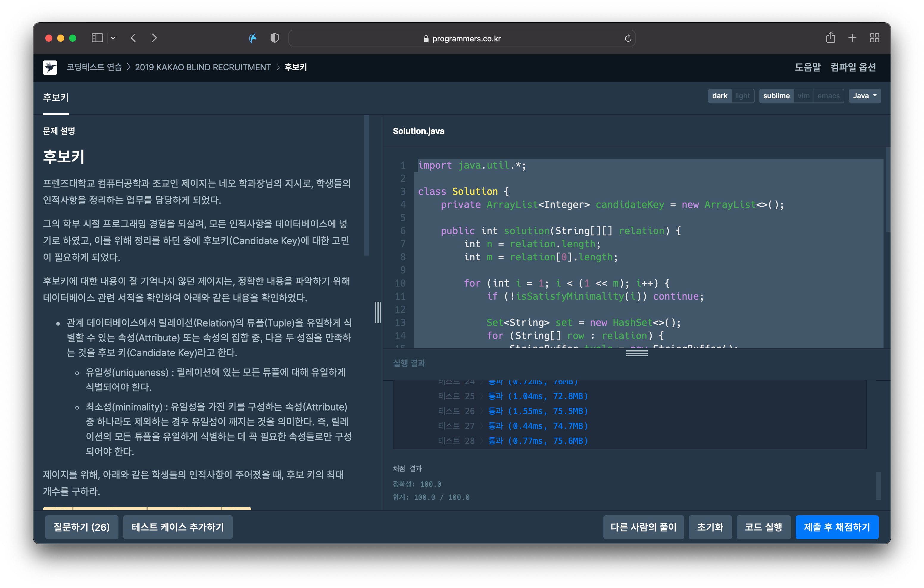Open the Java language dropdown
Image resolution: width=924 pixels, height=588 pixels.
click(x=864, y=96)
